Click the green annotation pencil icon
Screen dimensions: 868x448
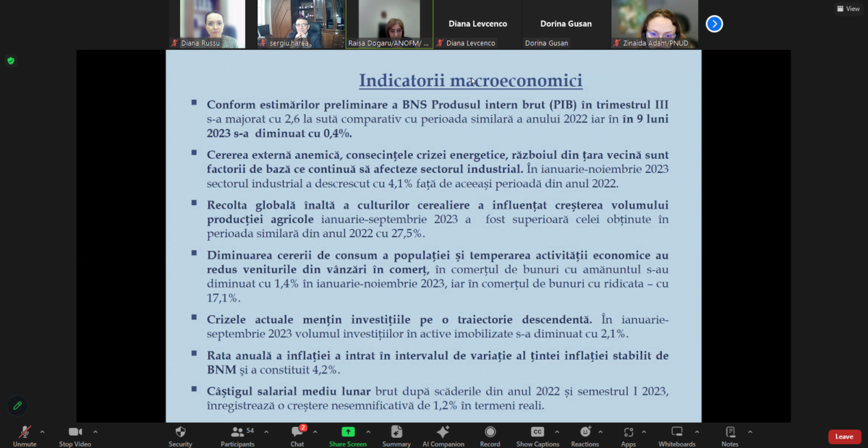click(17, 405)
